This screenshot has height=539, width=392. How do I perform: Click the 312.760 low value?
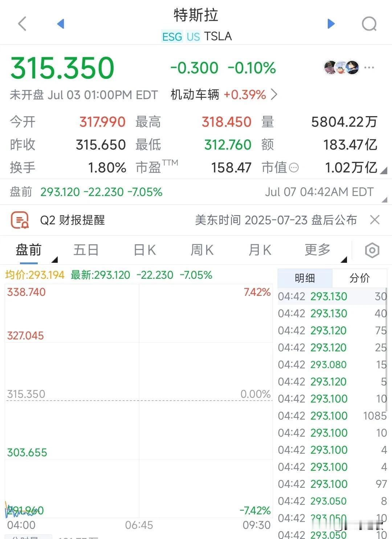pyautogui.click(x=228, y=145)
